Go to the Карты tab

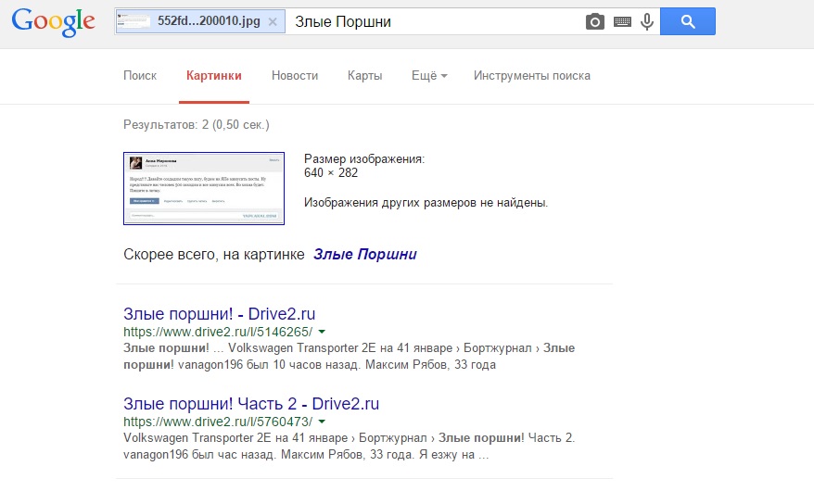(365, 76)
